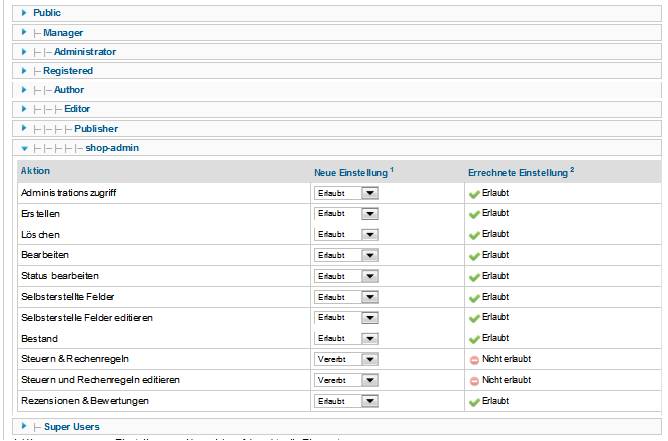Click green checkmark in the Erstellen row
668x441 pixels.
click(x=474, y=213)
